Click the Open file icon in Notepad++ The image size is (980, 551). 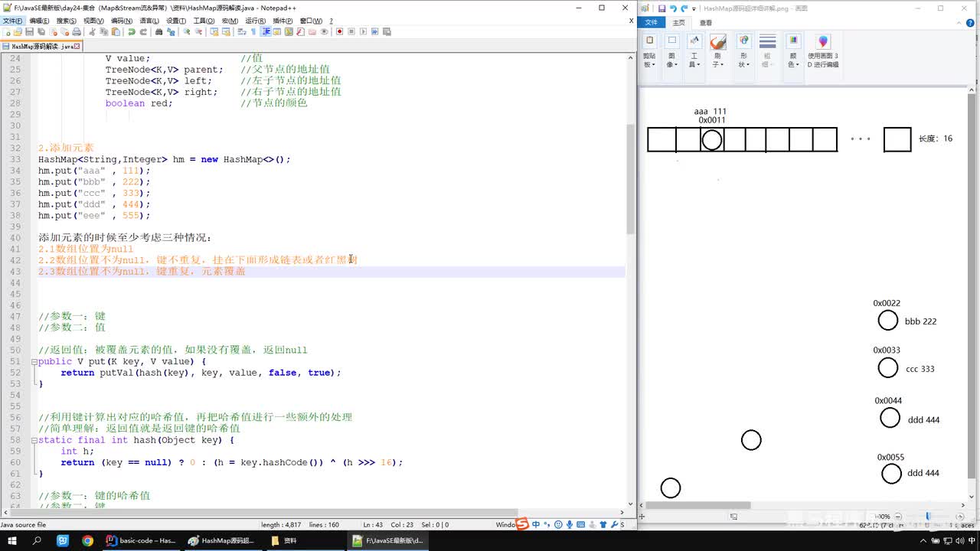18,32
